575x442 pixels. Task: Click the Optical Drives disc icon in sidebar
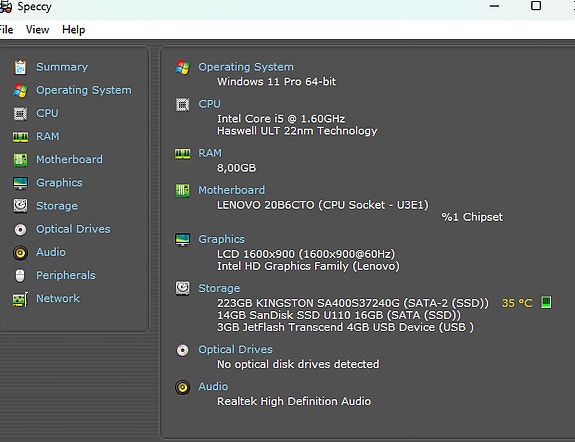coord(20,230)
